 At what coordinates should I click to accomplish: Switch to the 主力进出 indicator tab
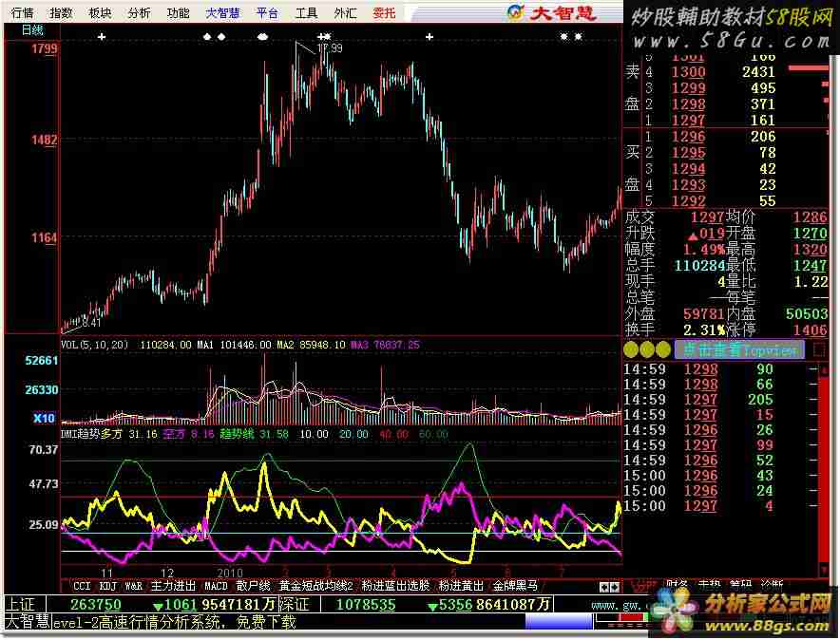click(x=173, y=586)
